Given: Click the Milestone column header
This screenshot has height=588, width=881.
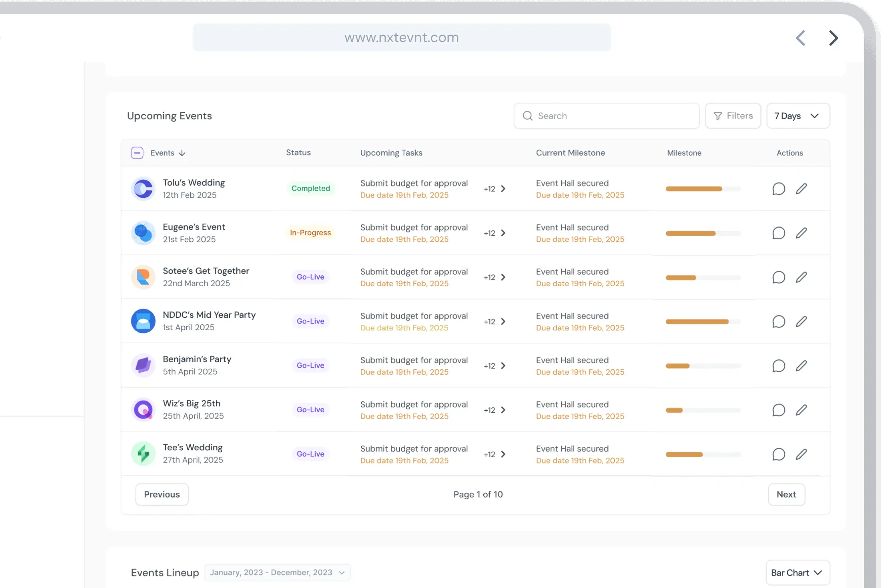Looking at the screenshot, I should pyautogui.click(x=684, y=153).
